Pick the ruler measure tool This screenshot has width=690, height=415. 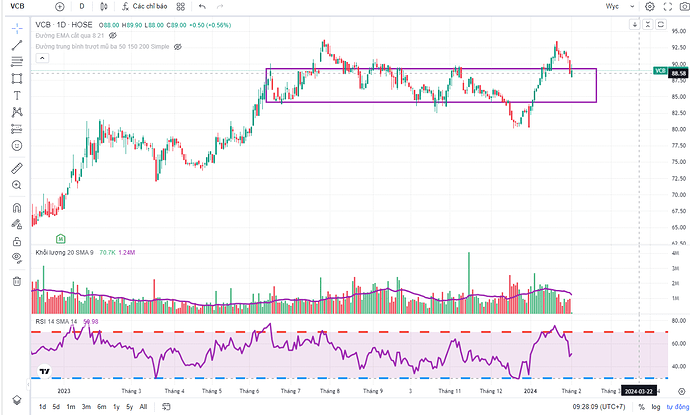16,165
